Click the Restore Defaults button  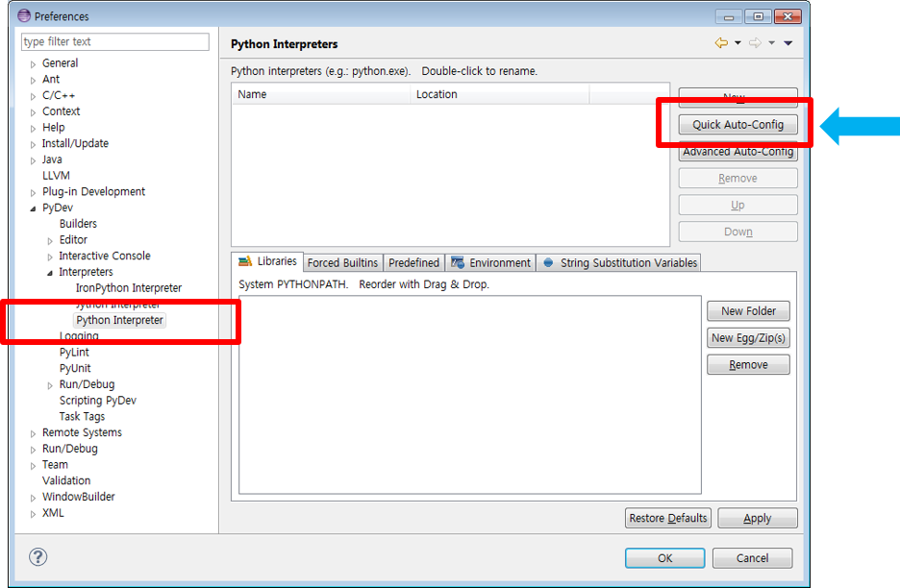pyautogui.click(x=667, y=519)
